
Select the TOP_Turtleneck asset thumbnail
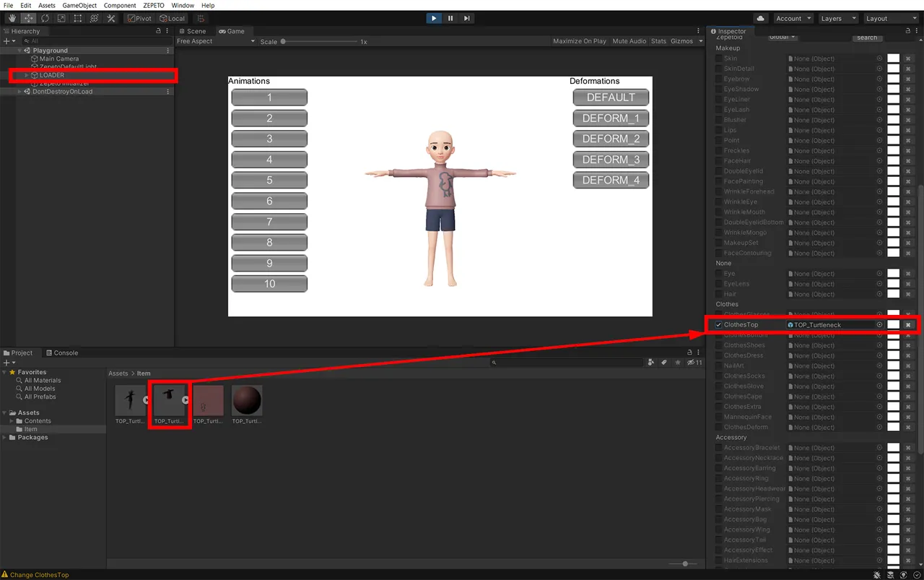pos(169,401)
